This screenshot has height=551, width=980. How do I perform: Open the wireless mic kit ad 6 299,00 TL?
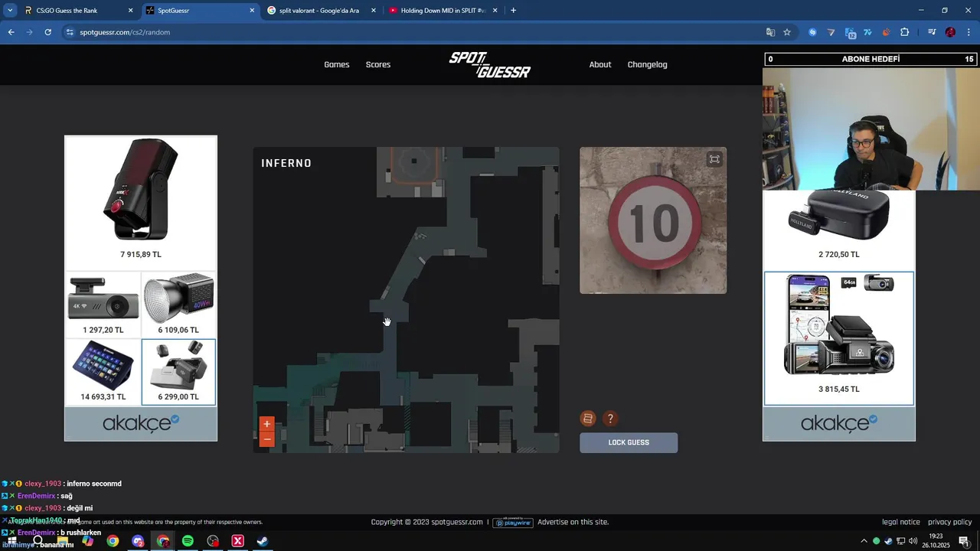(x=178, y=372)
